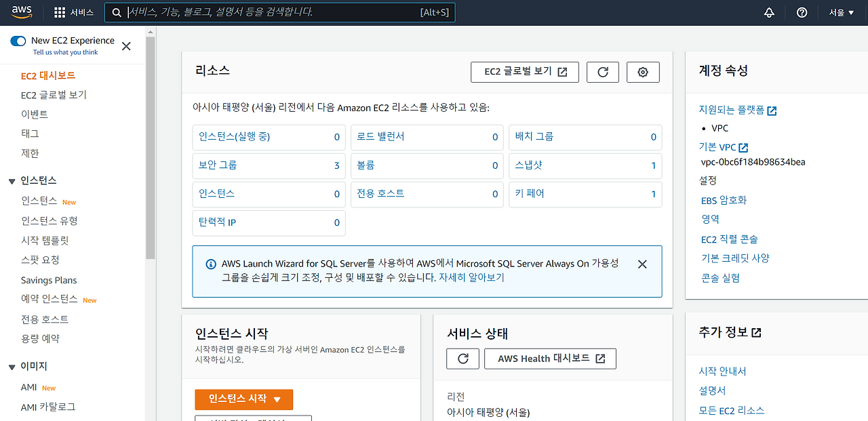Click the sidebar vertical scrollbar
This screenshot has width=868, height=421.
pos(151,148)
